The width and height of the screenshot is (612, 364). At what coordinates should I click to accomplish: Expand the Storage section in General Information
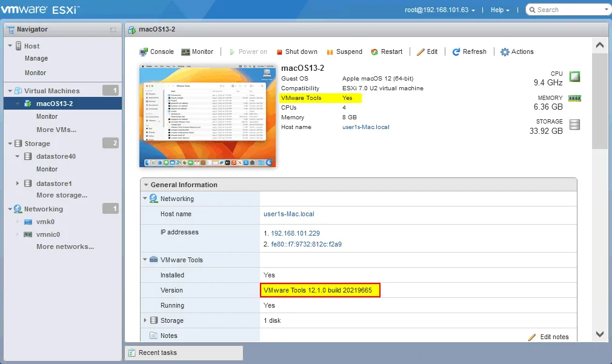click(145, 320)
